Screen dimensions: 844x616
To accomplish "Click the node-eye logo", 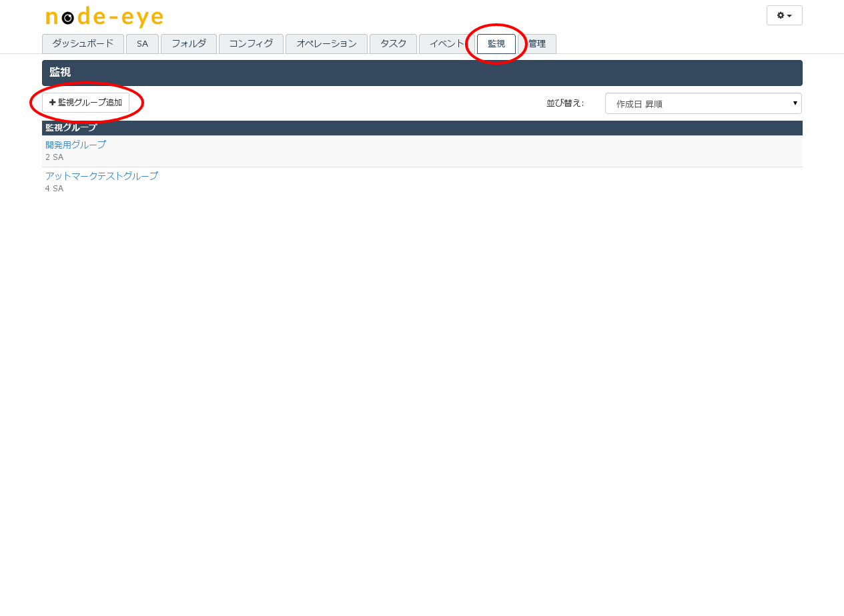I will pos(104,17).
